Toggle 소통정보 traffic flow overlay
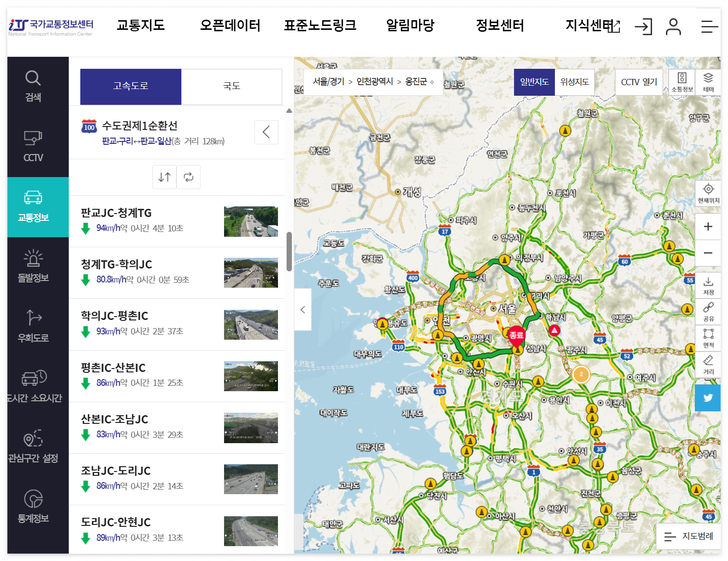 [x=681, y=82]
